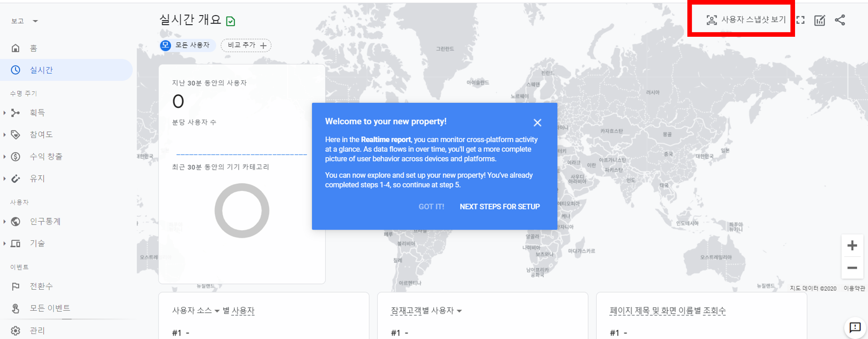Open the 잠재고객별 사용자 dropdown
868x339 pixels.
pos(426,311)
